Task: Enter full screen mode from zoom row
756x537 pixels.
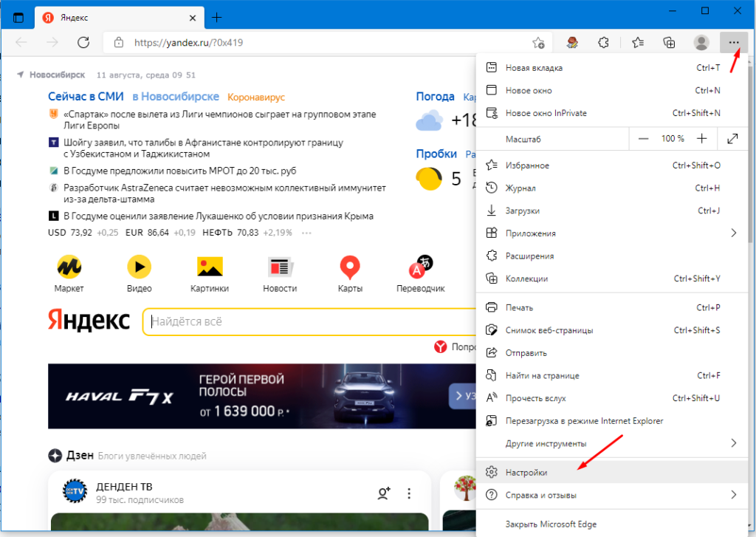Action: click(x=732, y=138)
